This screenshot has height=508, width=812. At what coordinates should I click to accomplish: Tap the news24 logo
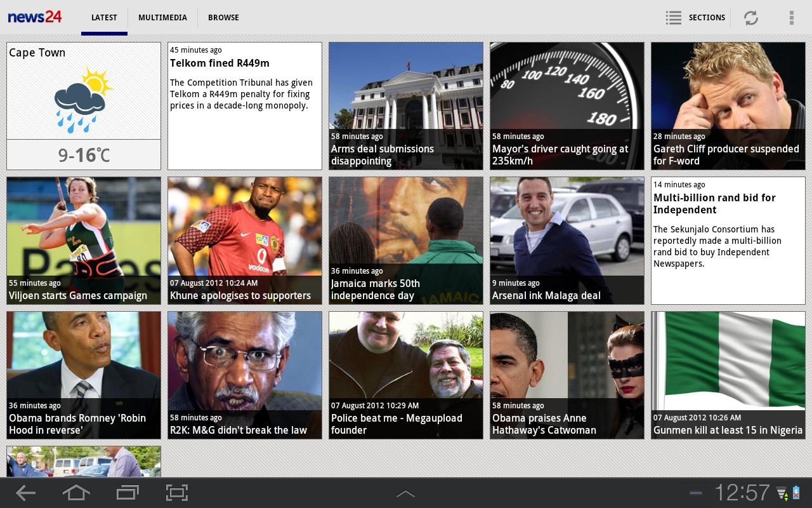pyautogui.click(x=35, y=17)
